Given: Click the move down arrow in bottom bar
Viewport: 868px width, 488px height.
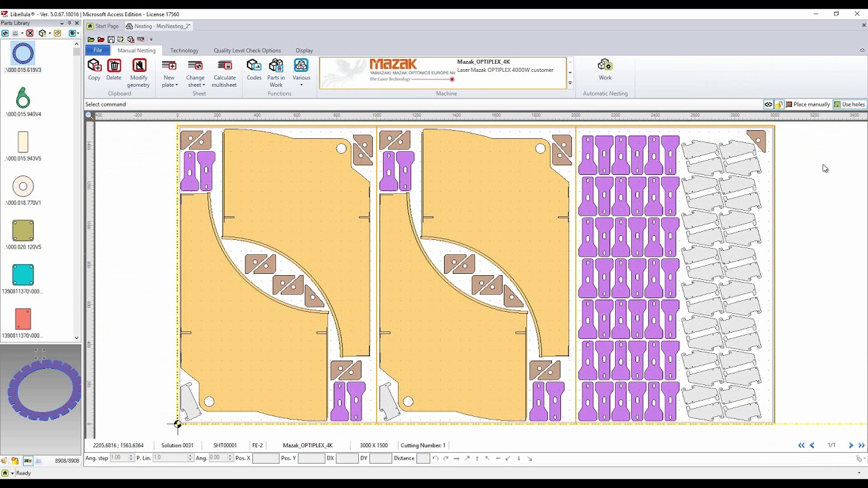Looking at the screenshot, I should pyautogui.click(x=519, y=459).
